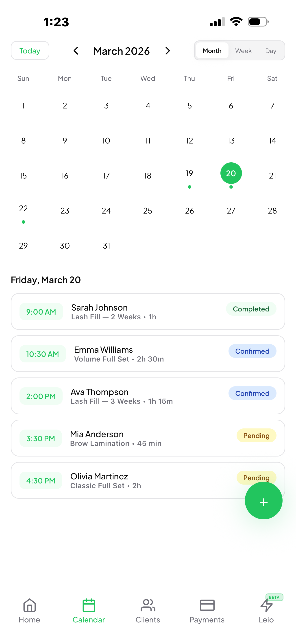The image size is (296, 644).
Task: Switch to Day view
Action: pyautogui.click(x=270, y=51)
